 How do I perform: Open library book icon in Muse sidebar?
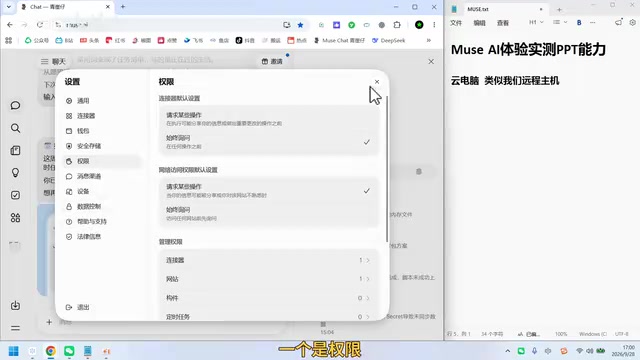pyautogui.click(x=15, y=151)
